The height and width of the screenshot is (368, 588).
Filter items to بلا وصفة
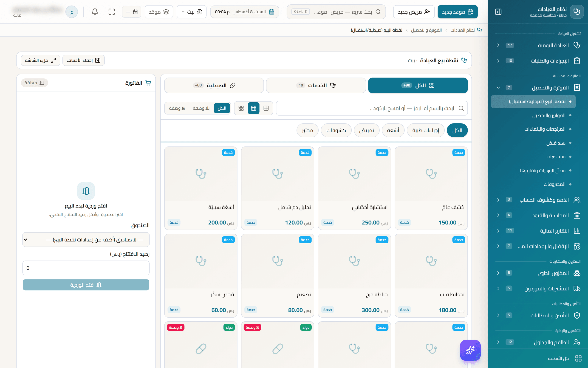201,108
